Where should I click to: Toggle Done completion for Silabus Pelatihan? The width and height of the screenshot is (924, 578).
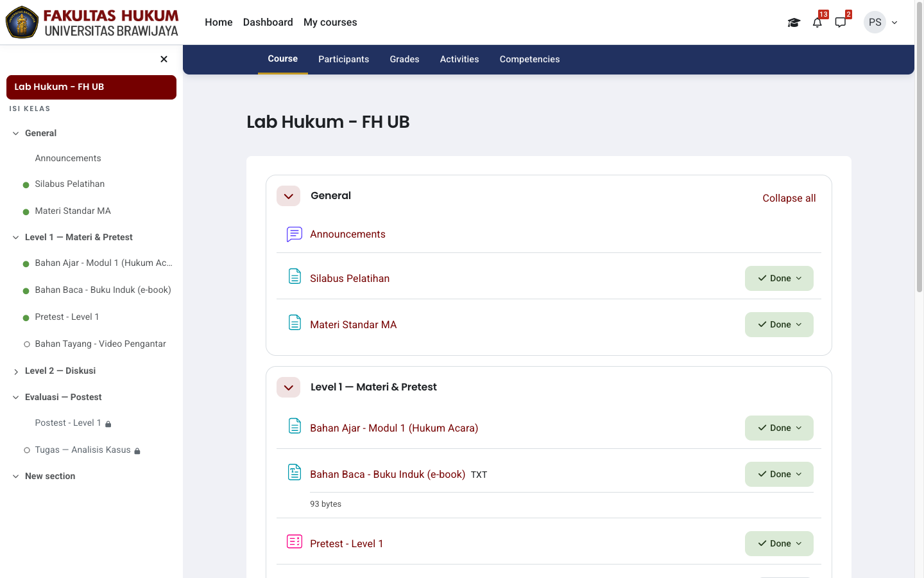coord(779,278)
